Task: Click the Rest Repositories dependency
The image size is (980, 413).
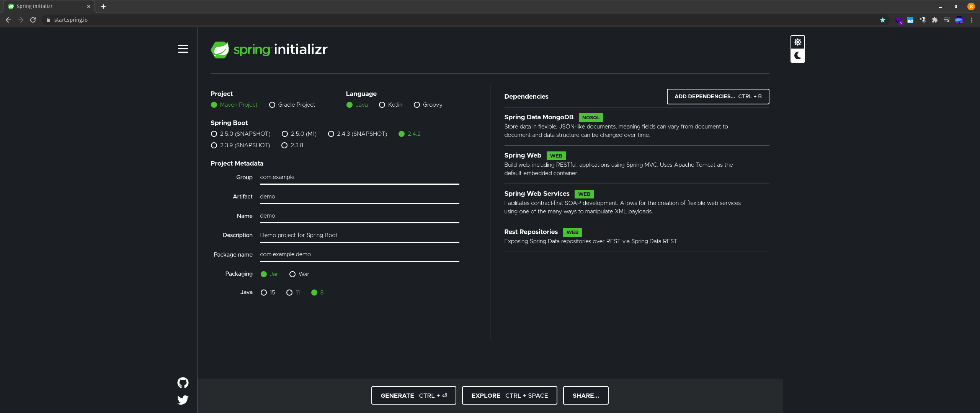Action: click(636, 237)
